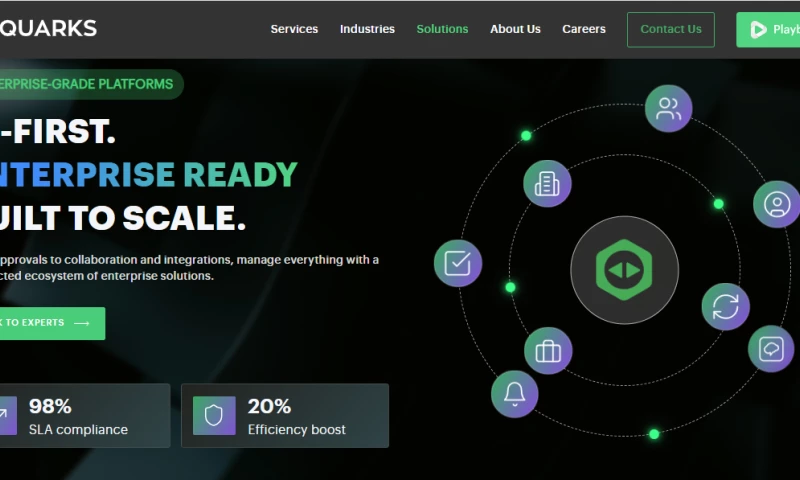Open the Services menu
Image resolution: width=800 pixels, height=480 pixels.
294,29
